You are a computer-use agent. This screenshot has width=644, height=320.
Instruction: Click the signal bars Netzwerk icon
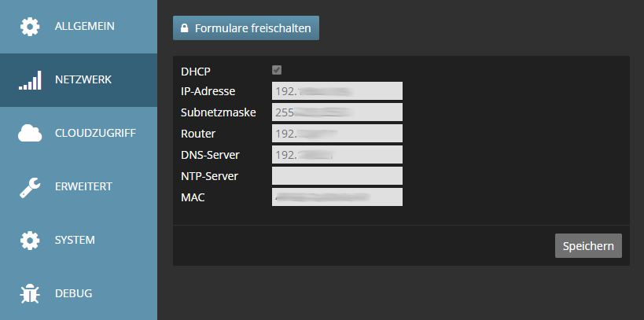click(30, 80)
